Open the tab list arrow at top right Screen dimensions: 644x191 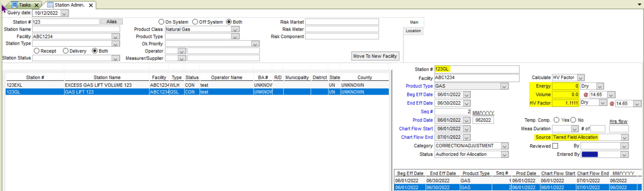(639, 4)
